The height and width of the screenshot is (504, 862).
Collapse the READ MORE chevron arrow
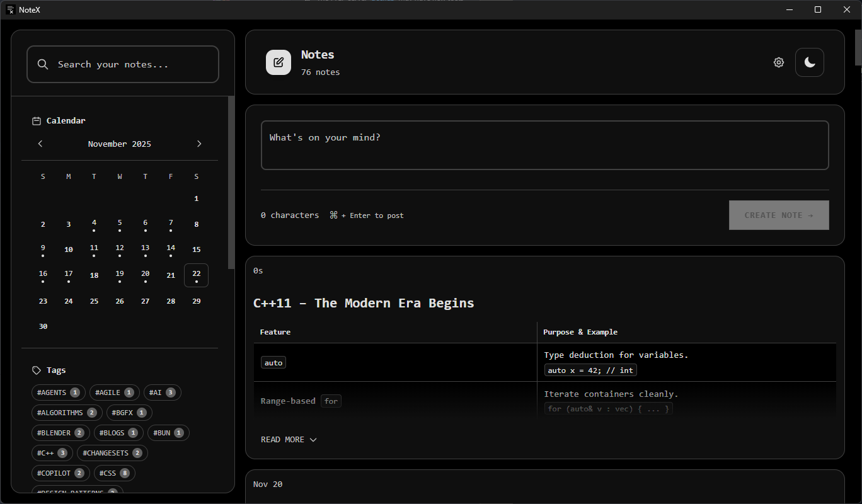click(313, 440)
